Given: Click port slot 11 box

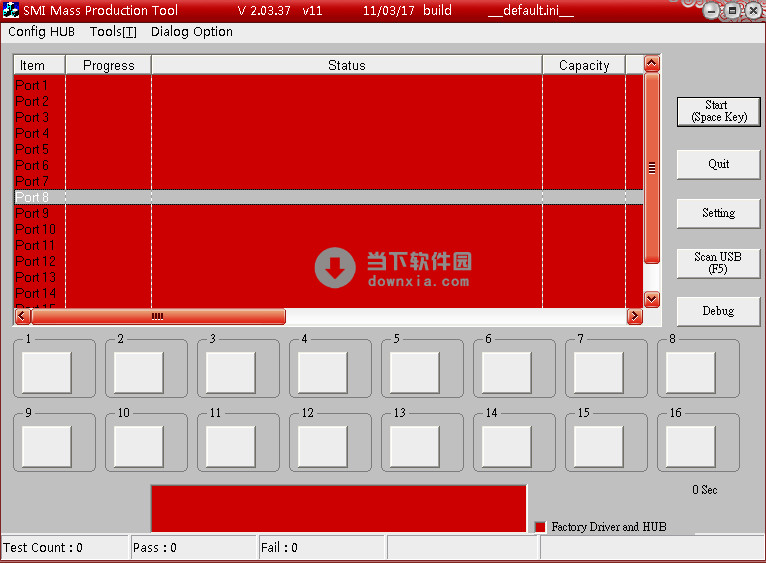Looking at the screenshot, I should point(231,446).
